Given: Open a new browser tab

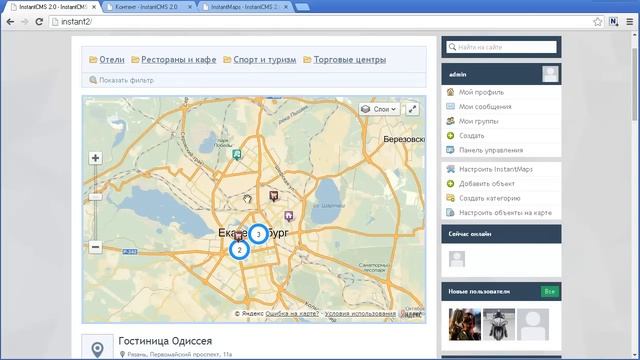Looking at the screenshot, I should coord(302,7).
